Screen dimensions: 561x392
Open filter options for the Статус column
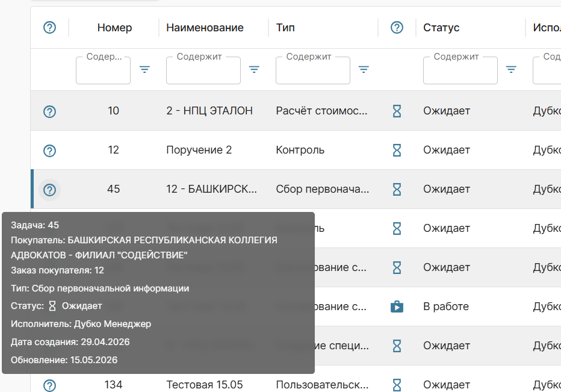[511, 69]
